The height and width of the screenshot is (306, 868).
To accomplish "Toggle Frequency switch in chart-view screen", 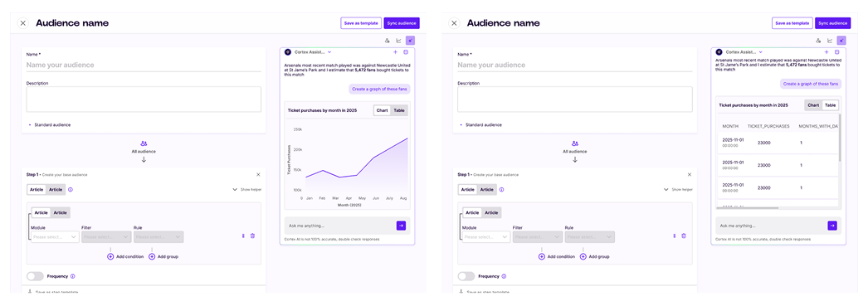I will tap(35, 276).
